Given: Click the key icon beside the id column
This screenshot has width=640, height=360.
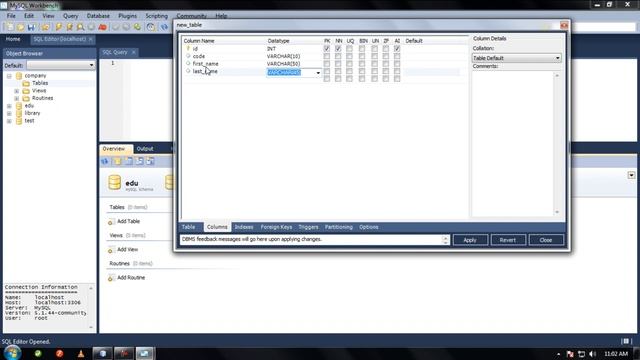Looking at the screenshot, I should pos(188,48).
